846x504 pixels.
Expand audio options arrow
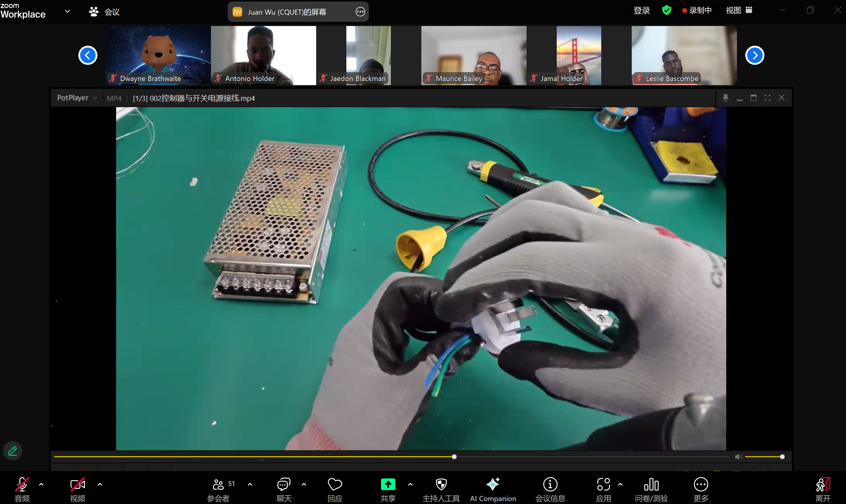(42, 484)
